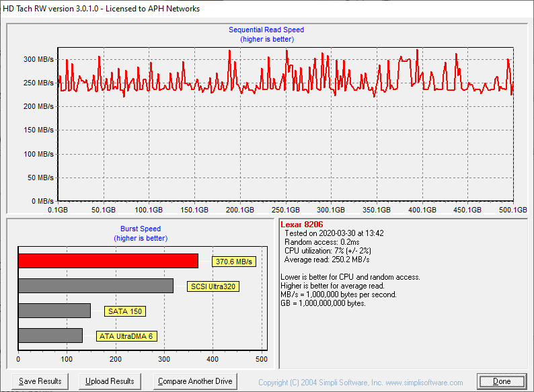Click the red burst speed bar

coord(108,261)
